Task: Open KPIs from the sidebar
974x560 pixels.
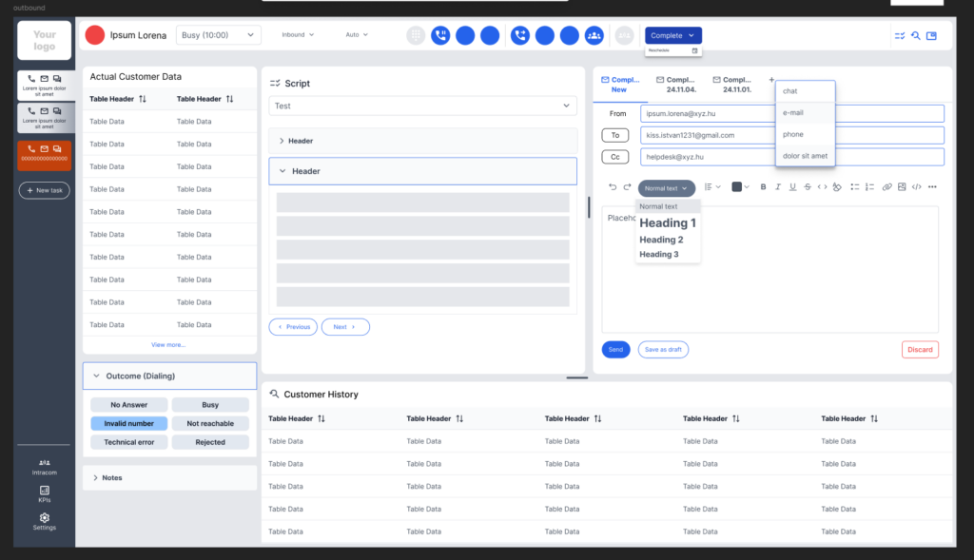Action: pyautogui.click(x=44, y=494)
